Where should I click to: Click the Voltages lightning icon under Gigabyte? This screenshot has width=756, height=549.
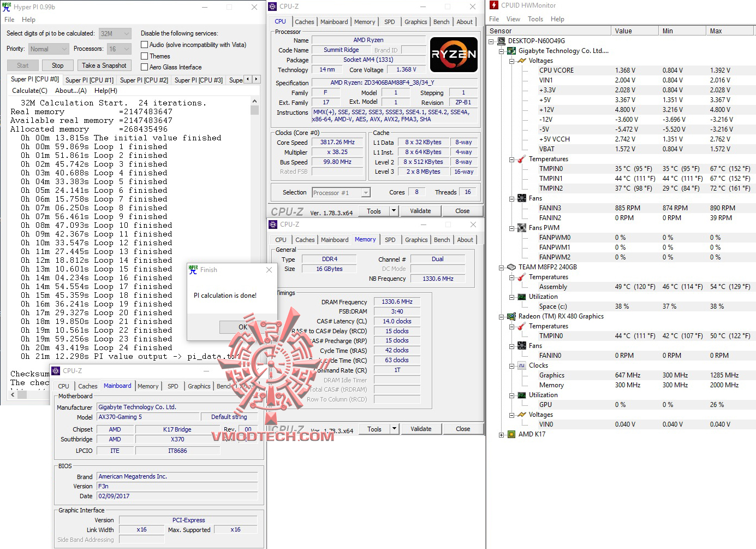[x=522, y=61]
